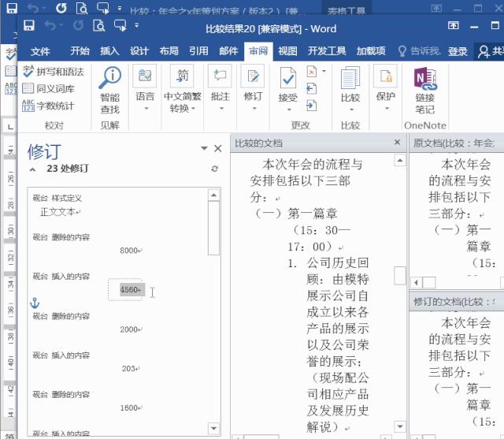Open Customize Quick Access Toolbar arrow

click(136, 25)
